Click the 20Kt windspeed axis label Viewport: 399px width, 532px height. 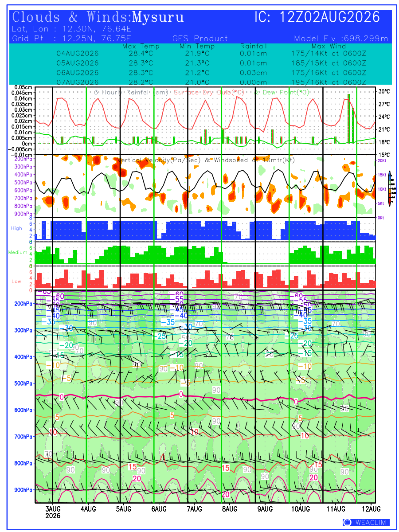click(x=381, y=160)
